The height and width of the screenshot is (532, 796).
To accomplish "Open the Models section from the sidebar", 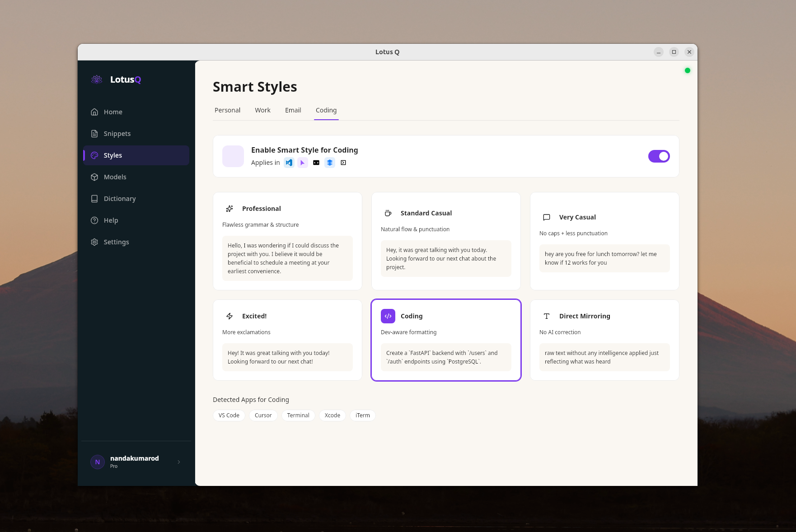I will point(115,177).
